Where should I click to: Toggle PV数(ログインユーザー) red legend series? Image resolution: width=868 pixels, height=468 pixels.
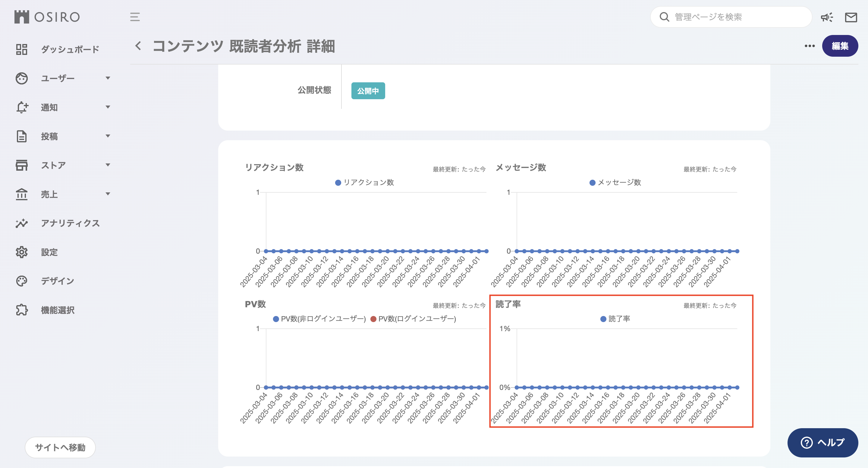[x=413, y=319]
